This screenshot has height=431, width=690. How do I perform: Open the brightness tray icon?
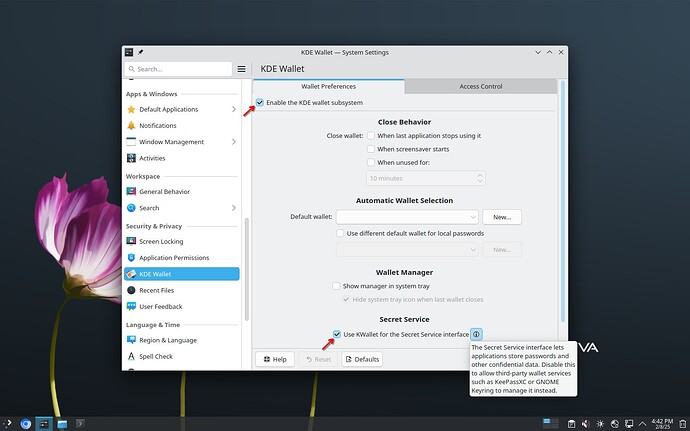[x=600, y=424]
